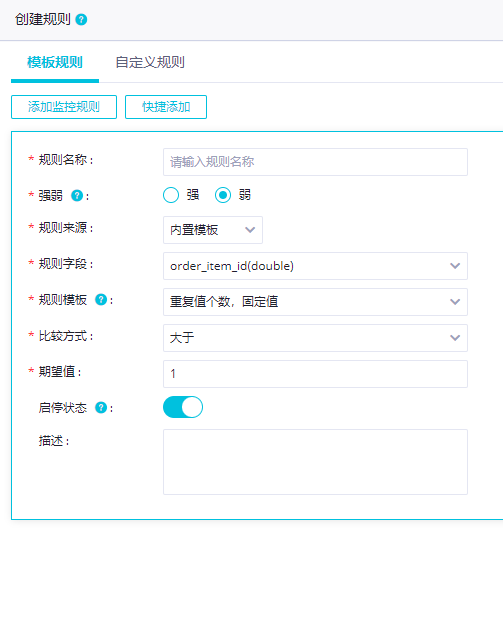Viewport: 503px width, 620px height.
Task: Open the 内置模板 source dropdown
Action: (x=213, y=230)
